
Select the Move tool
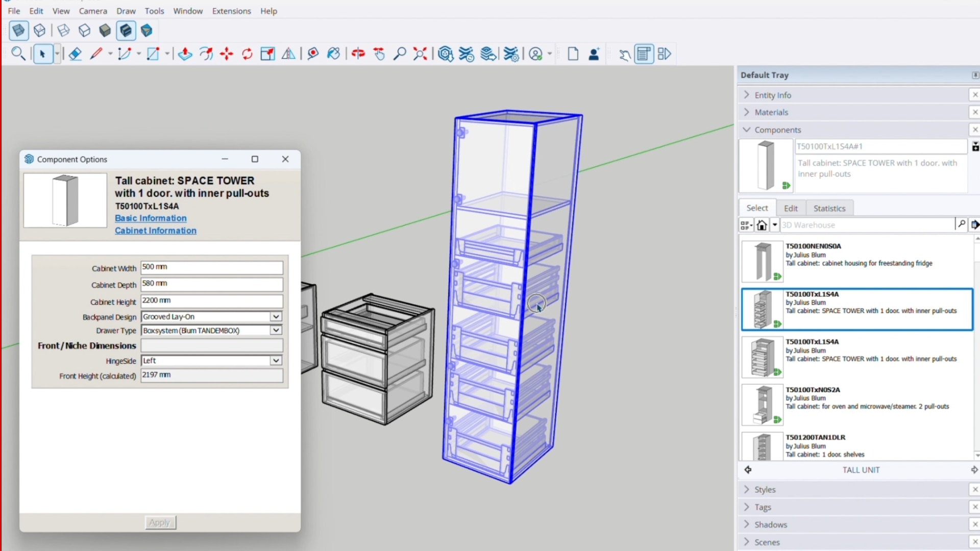227,54
